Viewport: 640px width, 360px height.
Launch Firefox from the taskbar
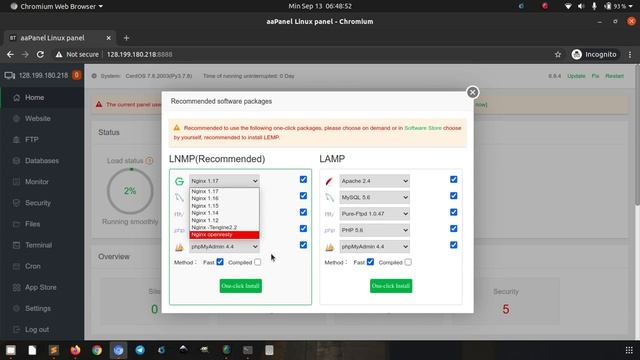pyautogui.click(x=75, y=350)
